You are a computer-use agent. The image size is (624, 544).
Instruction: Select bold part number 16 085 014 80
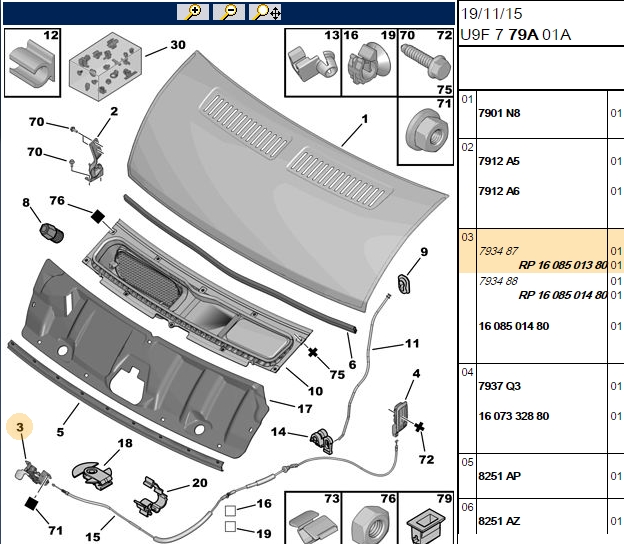pos(513,326)
